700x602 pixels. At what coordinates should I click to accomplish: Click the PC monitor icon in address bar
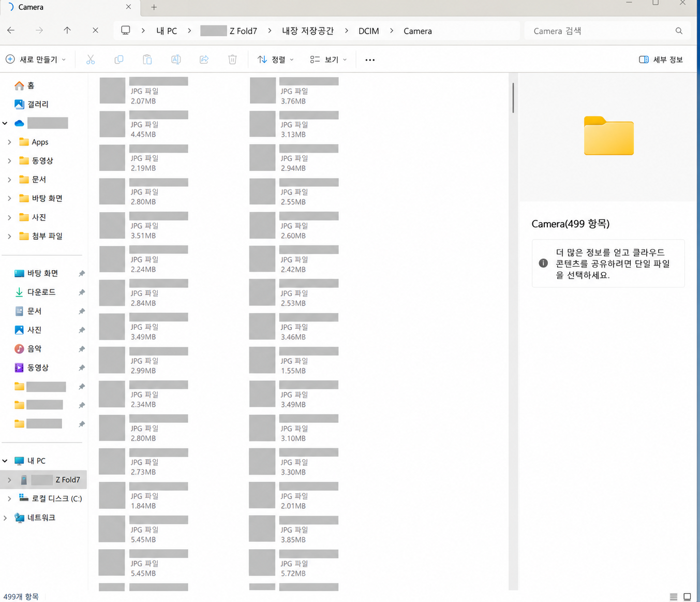point(126,31)
